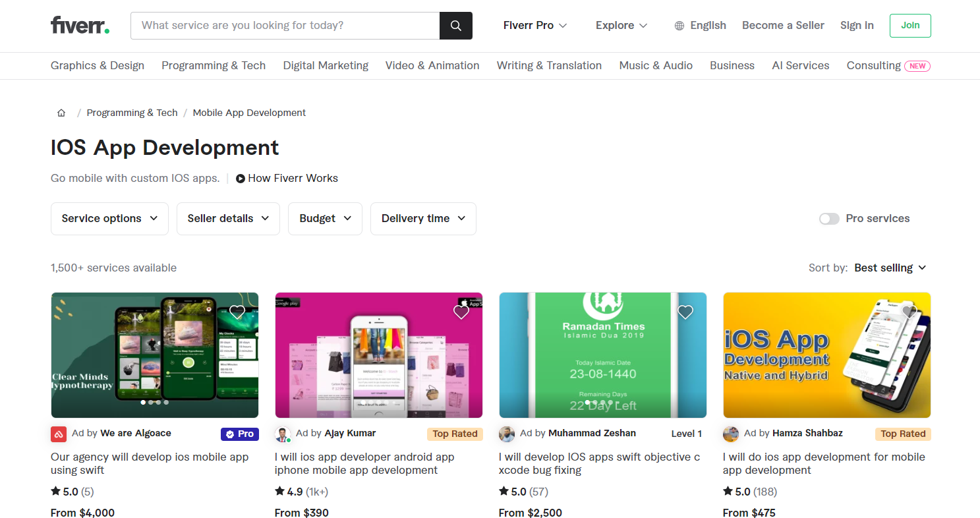Image resolution: width=980 pixels, height=518 pixels.
Task: Open the Seller details filter dropdown
Action: (x=228, y=219)
